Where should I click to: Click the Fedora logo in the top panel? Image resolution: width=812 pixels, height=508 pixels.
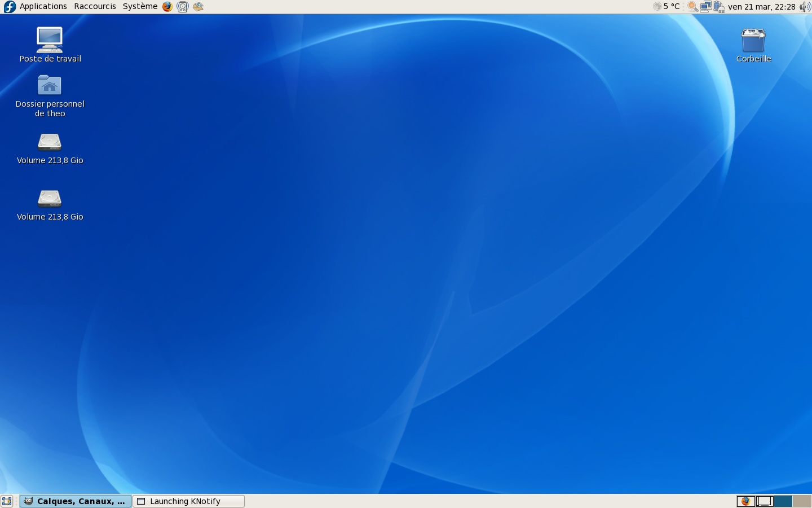point(10,7)
